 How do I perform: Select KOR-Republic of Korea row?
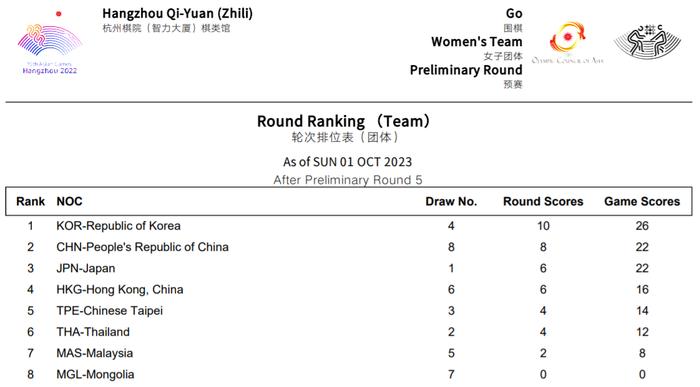pyautogui.click(x=349, y=226)
